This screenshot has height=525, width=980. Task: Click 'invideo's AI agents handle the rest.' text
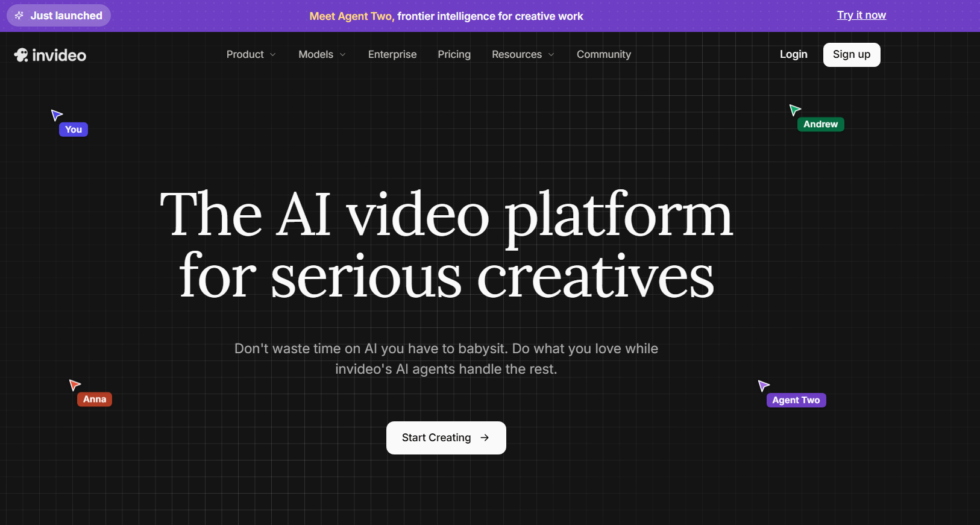(x=446, y=369)
